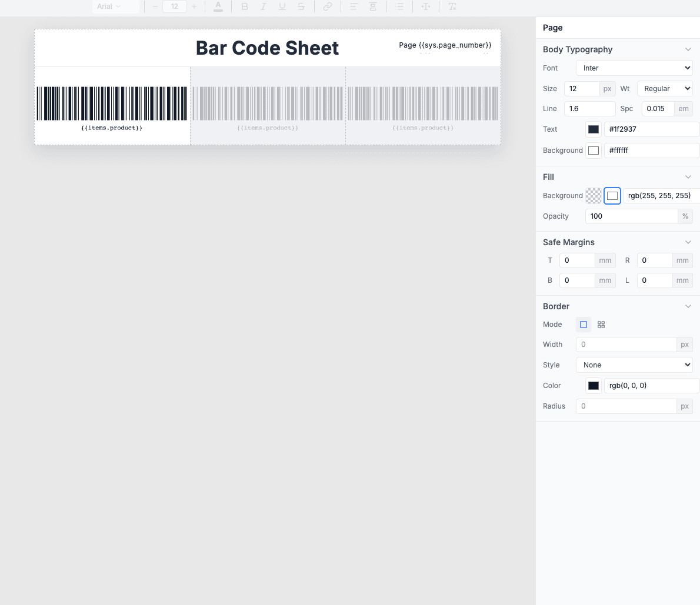
Task: Apply strikethrough formatting
Action: pos(301,6)
